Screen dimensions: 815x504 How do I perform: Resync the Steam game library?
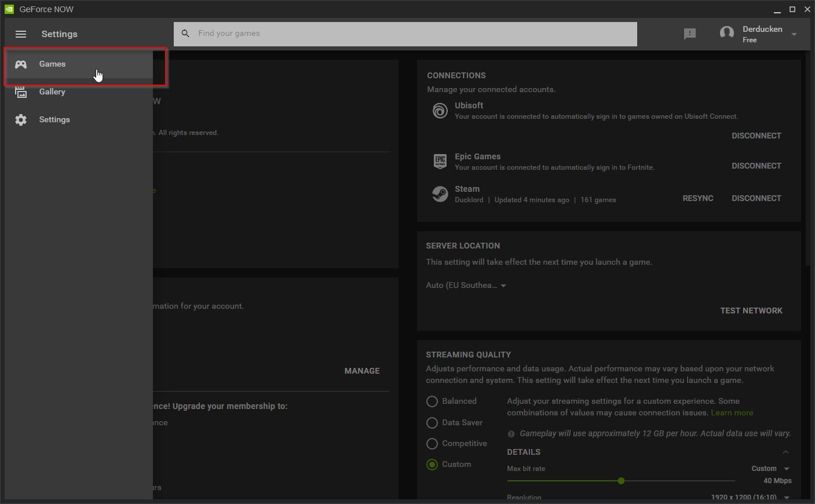(698, 199)
